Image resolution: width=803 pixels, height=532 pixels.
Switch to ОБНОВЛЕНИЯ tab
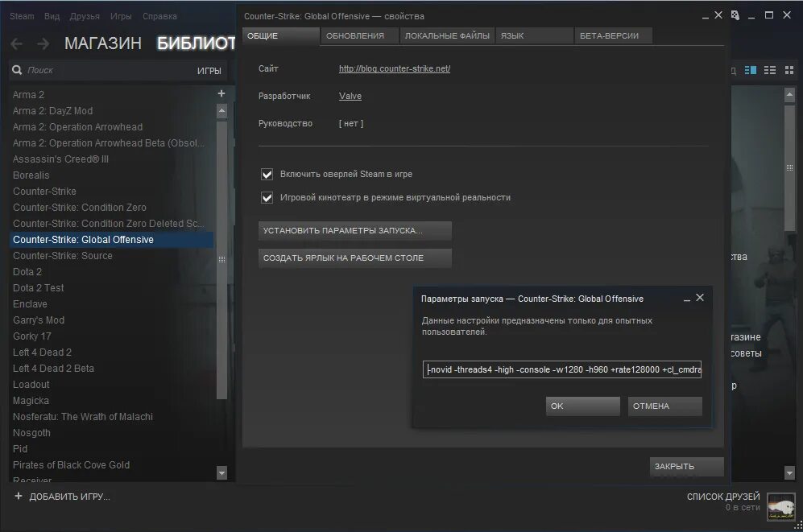point(359,35)
